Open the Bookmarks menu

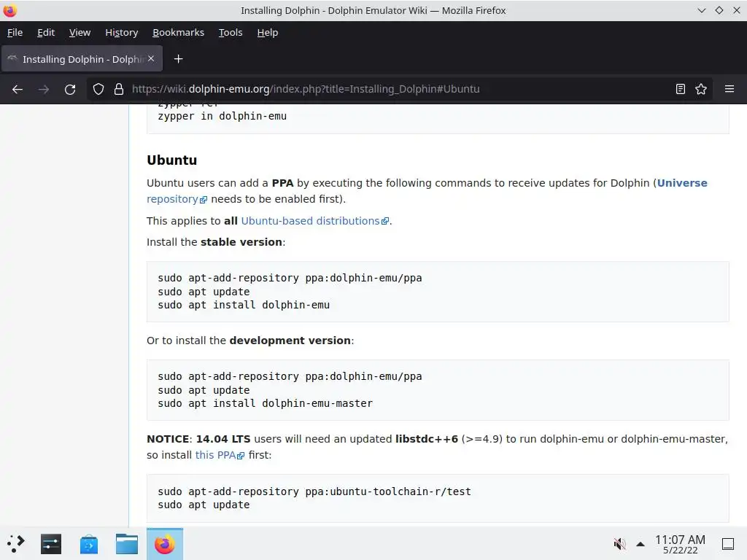[x=178, y=32]
